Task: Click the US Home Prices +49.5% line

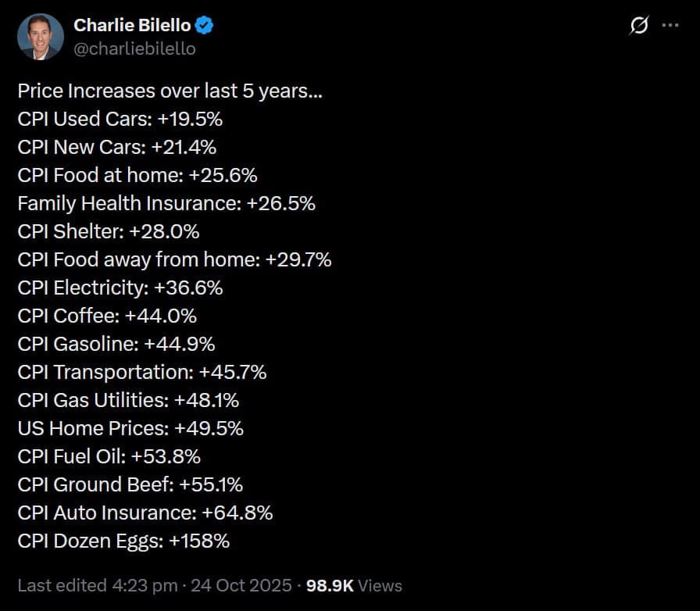Action: (x=130, y=428)
